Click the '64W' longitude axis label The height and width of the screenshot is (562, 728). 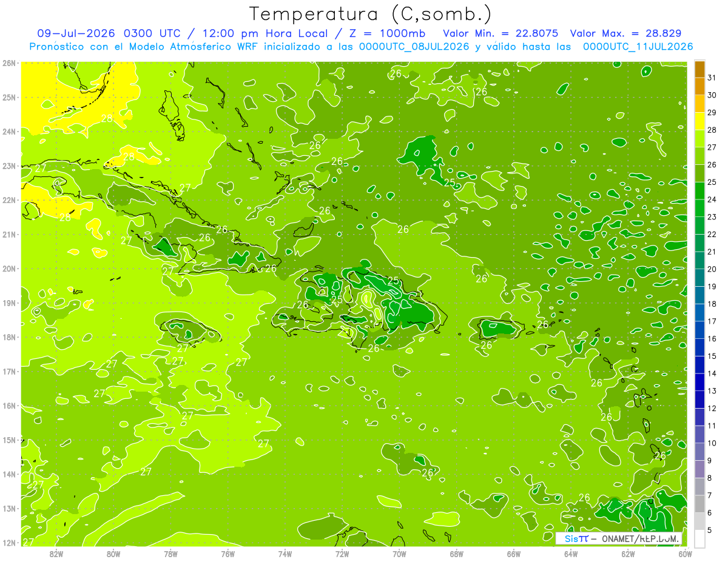571,553
